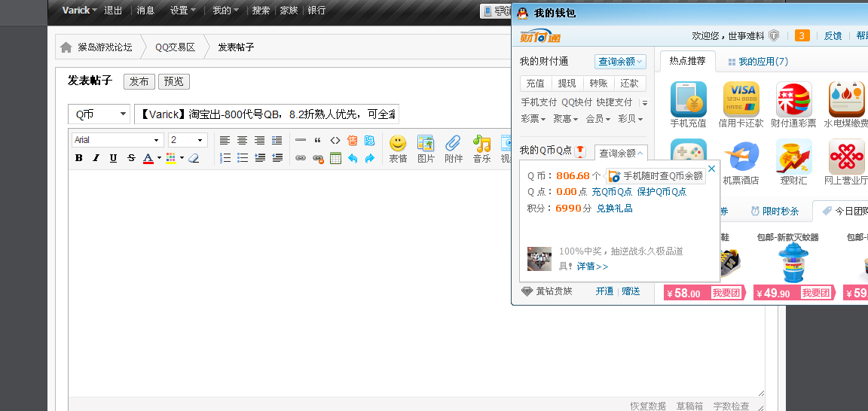Open font size dropdown showing 2

(x=188, y=140)
